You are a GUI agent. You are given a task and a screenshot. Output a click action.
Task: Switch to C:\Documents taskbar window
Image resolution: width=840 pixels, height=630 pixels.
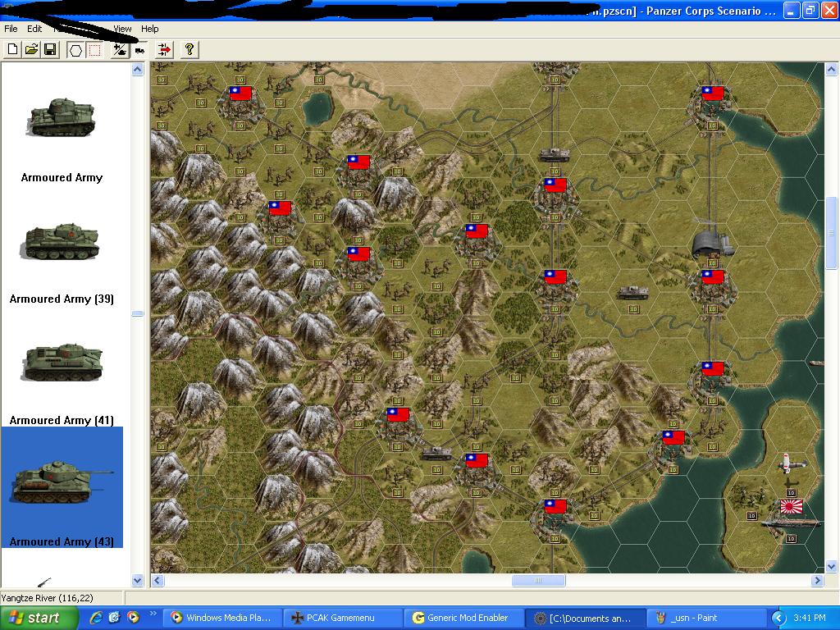(584, 618)
